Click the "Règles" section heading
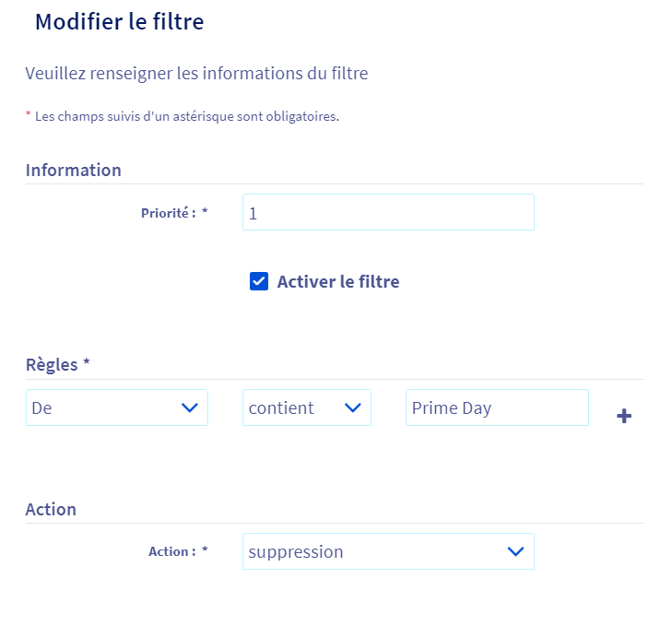This screenshot has height=626, width=672. coord(52,364)
